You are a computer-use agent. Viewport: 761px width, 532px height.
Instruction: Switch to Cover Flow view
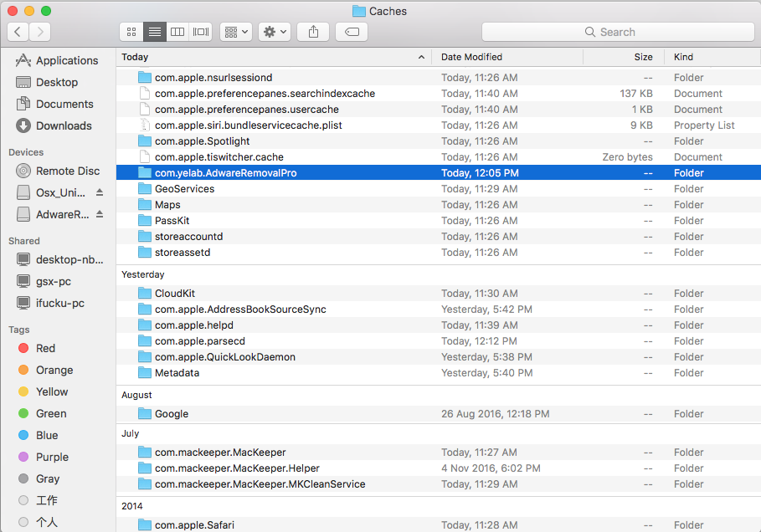[200, 32]
